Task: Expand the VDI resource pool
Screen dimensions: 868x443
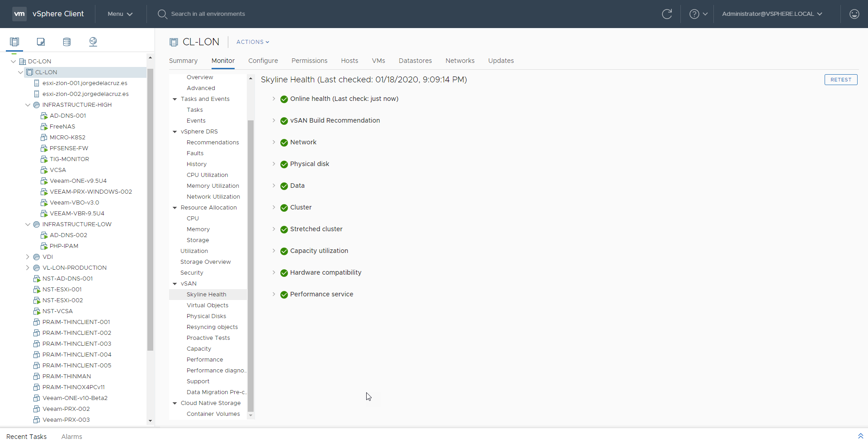Action: [28, 257]
